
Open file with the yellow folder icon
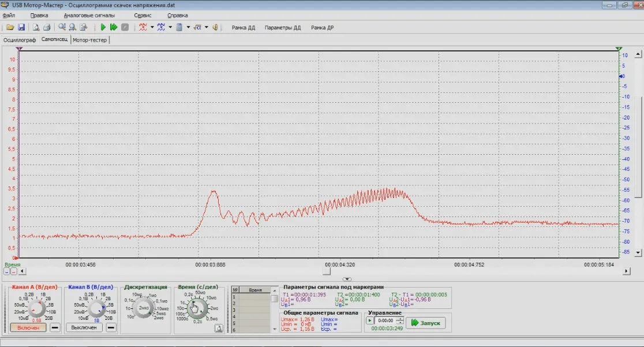click(x=10, y=27)
